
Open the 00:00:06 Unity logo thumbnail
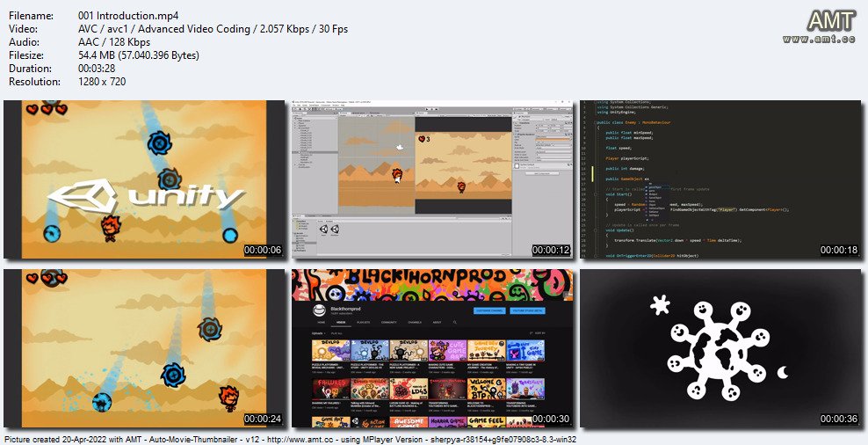click(143, 179)
